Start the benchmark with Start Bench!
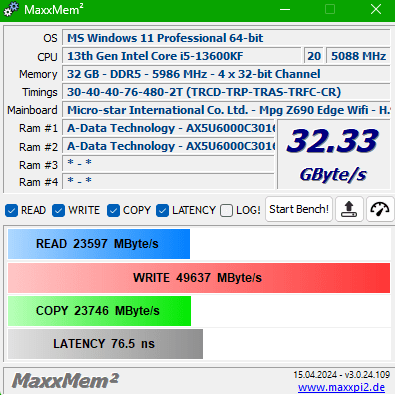Screen dimensions: 395x395 click(299, 209)
